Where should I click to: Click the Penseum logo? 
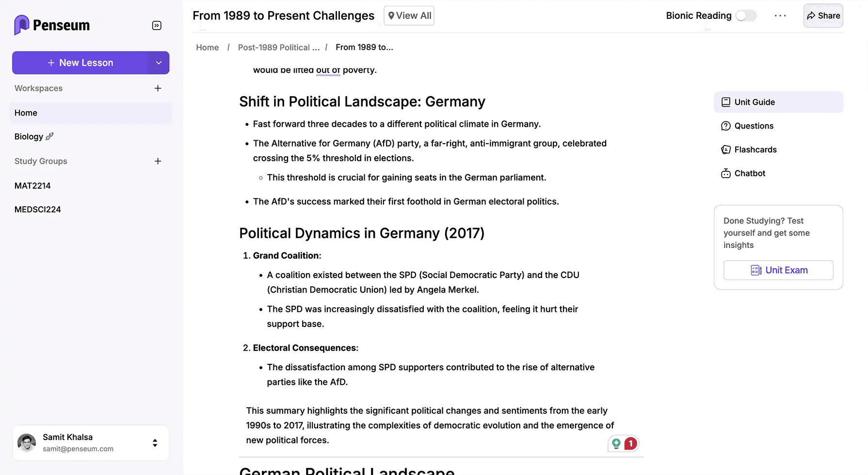click(x=52, y=25)
